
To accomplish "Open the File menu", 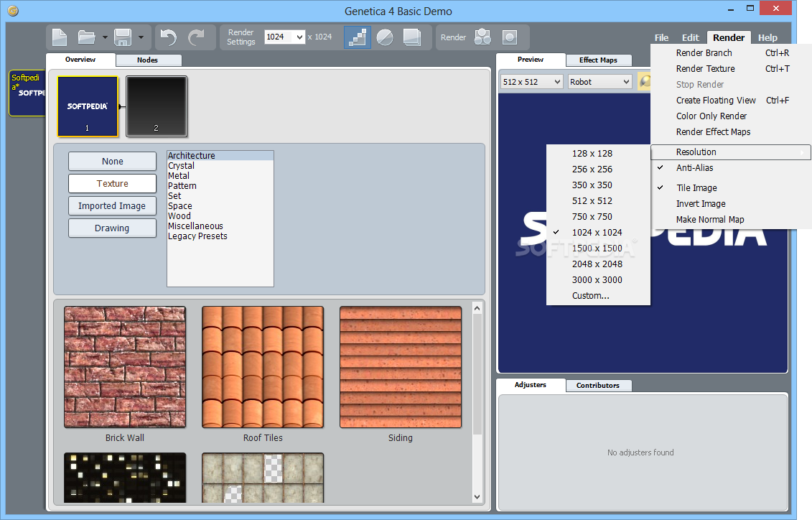I will click(x=661, y=38).
